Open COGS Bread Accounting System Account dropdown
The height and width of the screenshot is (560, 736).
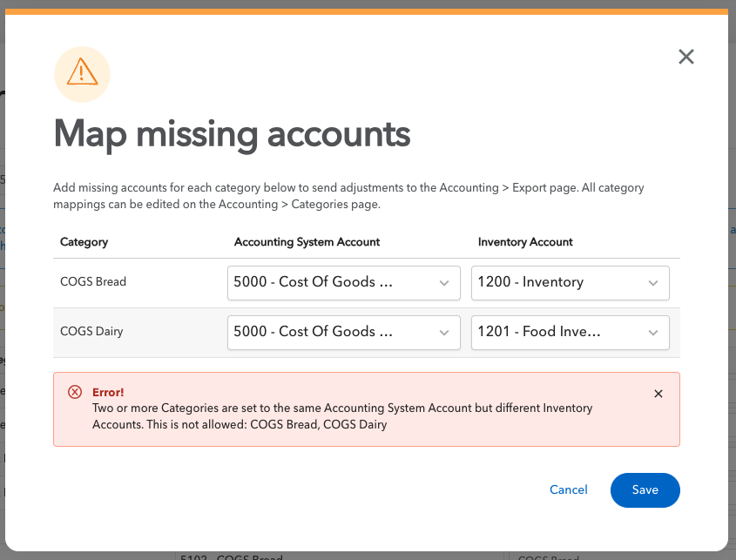[343, 282]
